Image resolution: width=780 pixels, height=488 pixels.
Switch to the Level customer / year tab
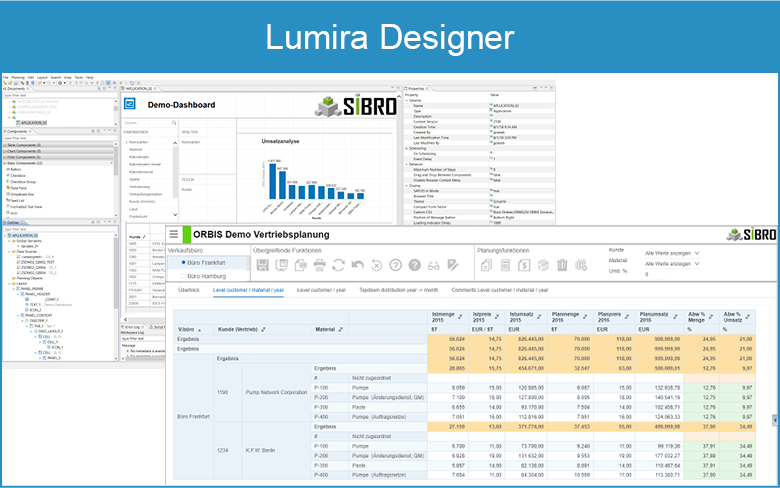point(321,290)
